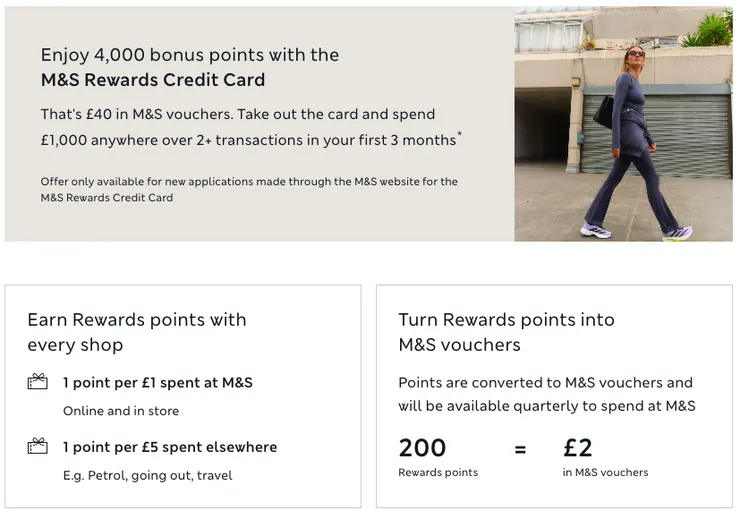
Task: Click the gift icon beside 1 point per £1
Action: coord(38,382)
